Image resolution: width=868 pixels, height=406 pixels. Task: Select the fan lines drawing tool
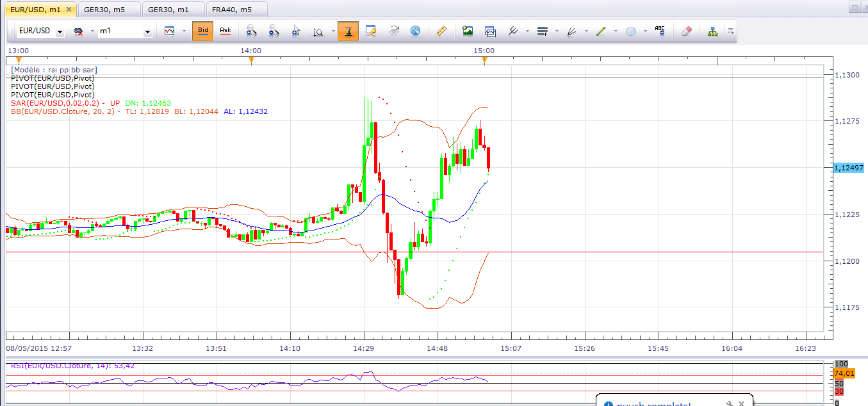pyautogui.click(x=573, y=31)
